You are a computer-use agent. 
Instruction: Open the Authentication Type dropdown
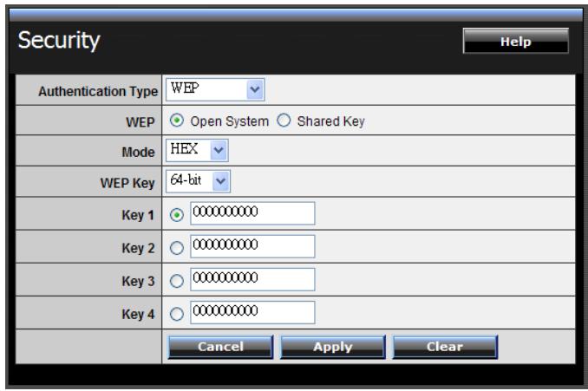[x=215, y=89]
